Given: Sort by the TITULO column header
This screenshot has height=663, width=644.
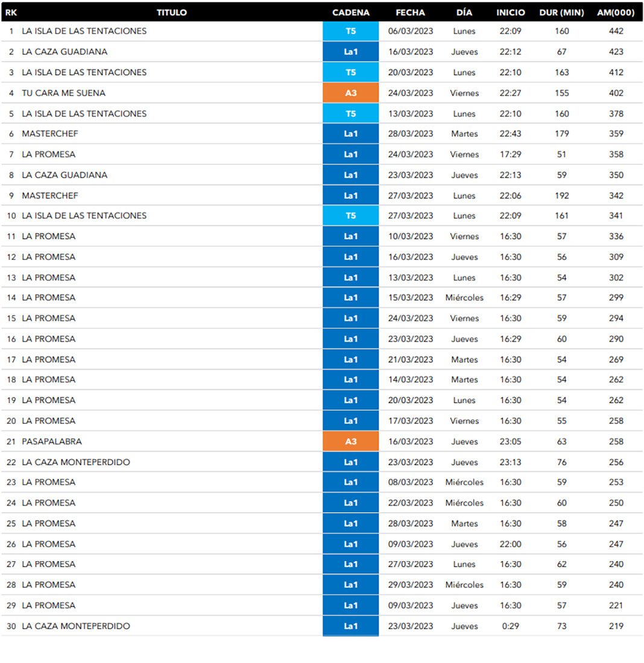Looking at the screenshot, I should (x=172, y=13).
